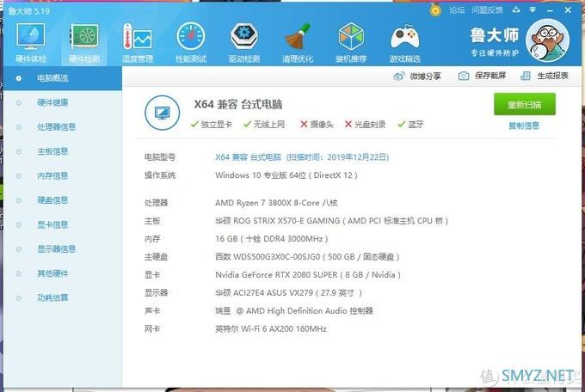585x392 pixels.
Task: Click the 生成报表 report icon
Action: pyautogui.click(x=526, y=77)
